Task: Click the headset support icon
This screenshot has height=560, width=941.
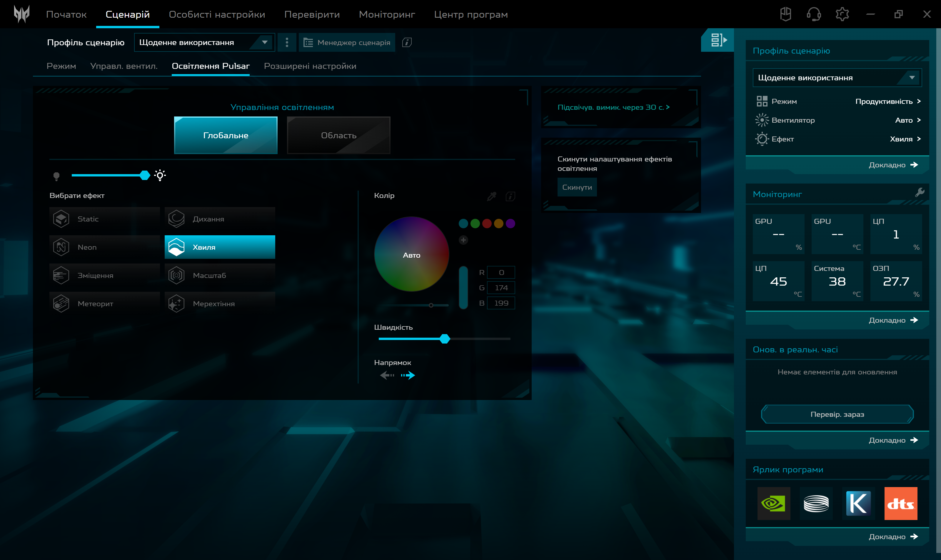Action: [813, 14]
